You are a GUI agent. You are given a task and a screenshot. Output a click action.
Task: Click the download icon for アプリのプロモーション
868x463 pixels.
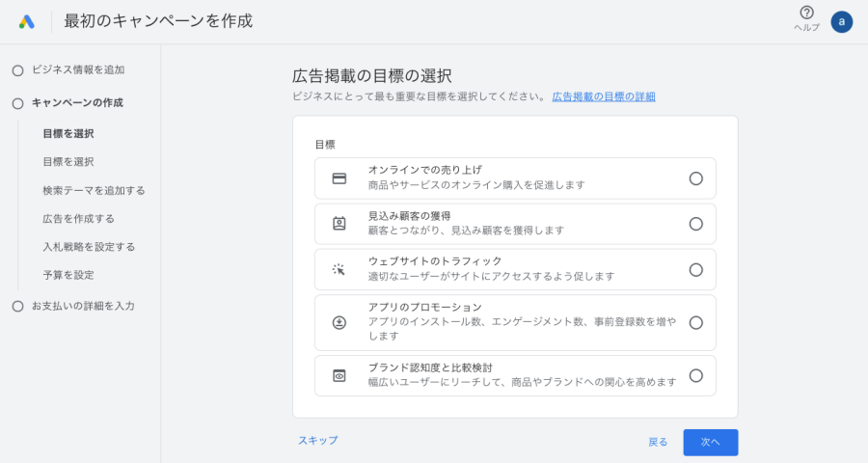[339, 322]
